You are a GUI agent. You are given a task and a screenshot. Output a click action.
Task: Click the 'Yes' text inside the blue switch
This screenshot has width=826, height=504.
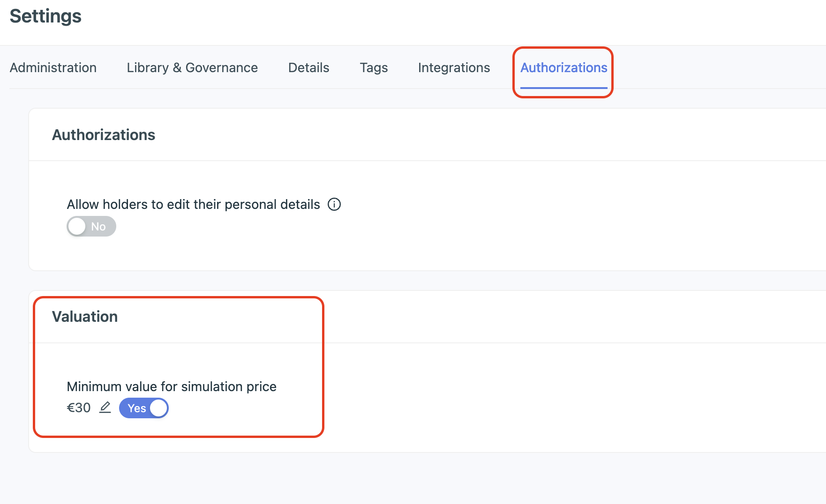coord(136,408)
